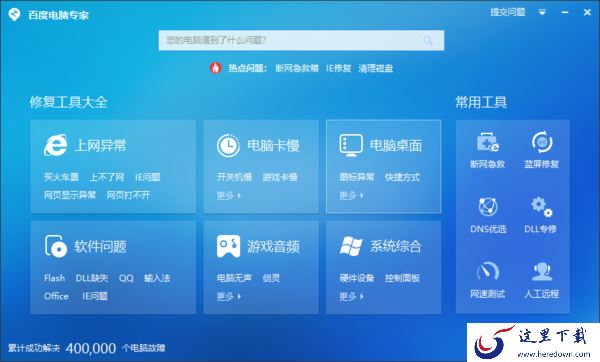Open the DNS优选 globe icon
This screenshot has height=362, width=600.
click(x=488, y=207)
